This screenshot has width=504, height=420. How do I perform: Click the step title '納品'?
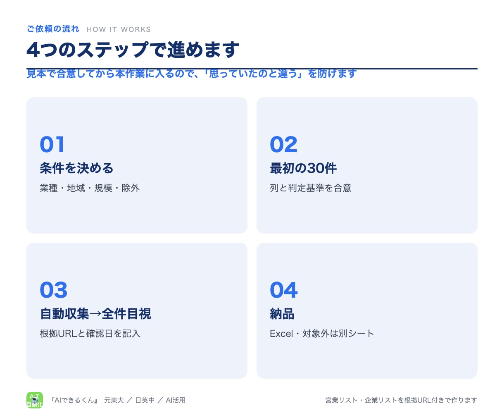(282, 314)
